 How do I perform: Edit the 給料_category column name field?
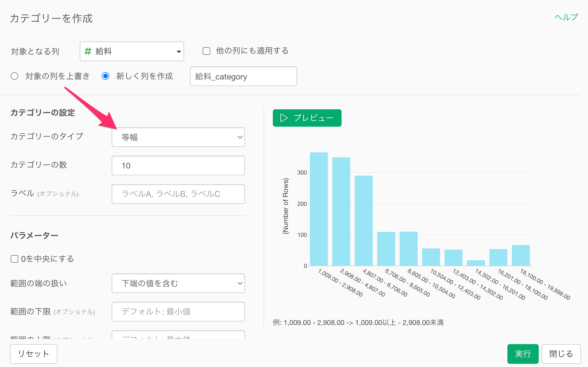coord(244,76)
